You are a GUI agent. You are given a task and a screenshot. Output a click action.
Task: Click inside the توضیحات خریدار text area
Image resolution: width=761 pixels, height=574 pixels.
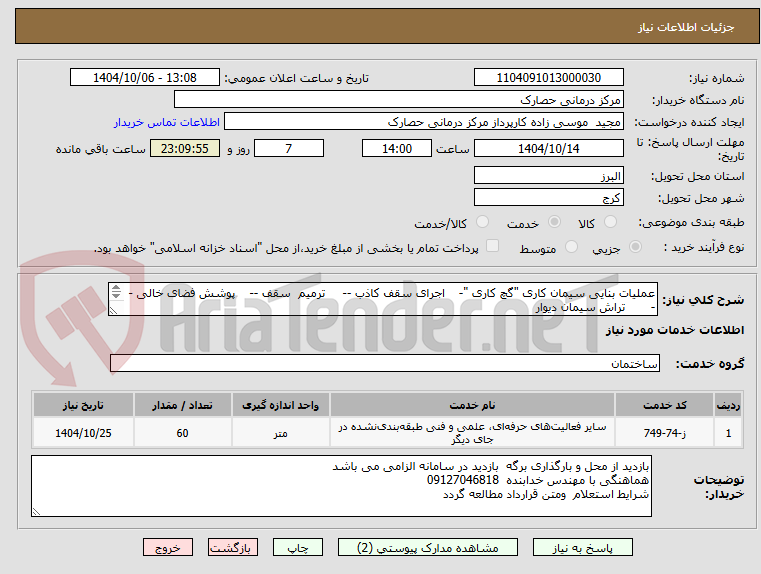click(x=341, y=486)
